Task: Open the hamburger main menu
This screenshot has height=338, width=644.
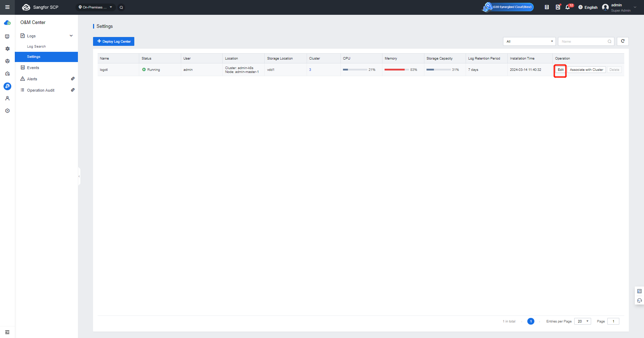Action: tap(7, 7)
